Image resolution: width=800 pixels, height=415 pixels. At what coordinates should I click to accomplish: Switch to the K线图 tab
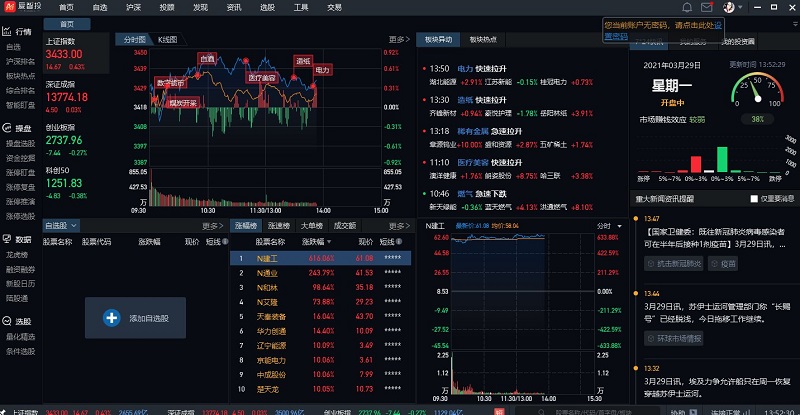[167, 39]
